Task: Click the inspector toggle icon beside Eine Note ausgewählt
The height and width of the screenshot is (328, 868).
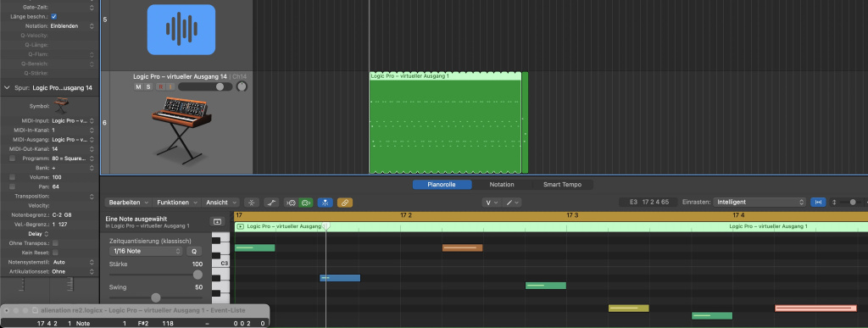Action: click(x=218, y=222)
